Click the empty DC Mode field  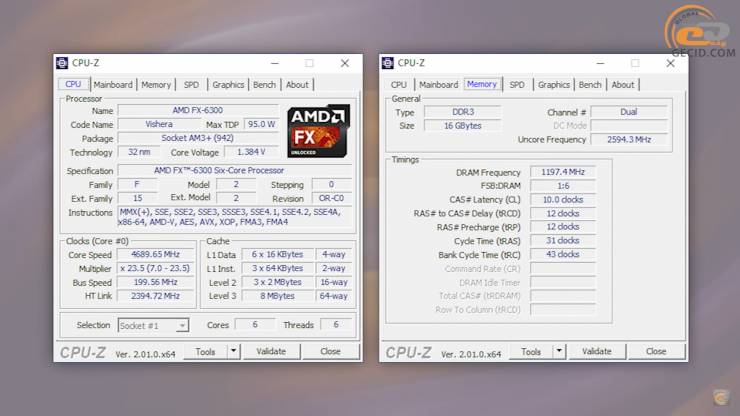[x=629, y=126]
